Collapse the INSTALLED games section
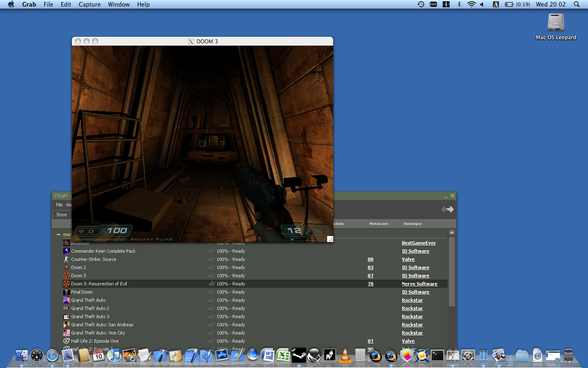Screen dimensions: 588x368 tap(58, 235)
